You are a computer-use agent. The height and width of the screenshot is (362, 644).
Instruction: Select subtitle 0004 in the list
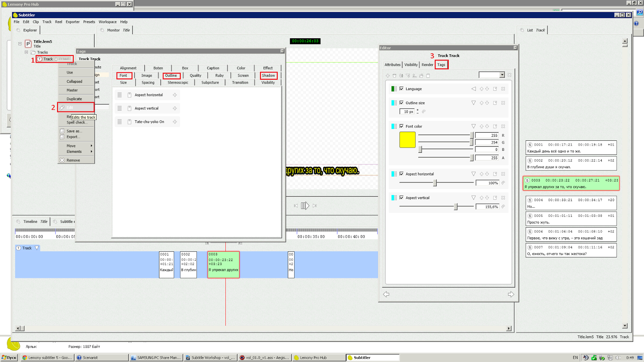coord(571,203)
